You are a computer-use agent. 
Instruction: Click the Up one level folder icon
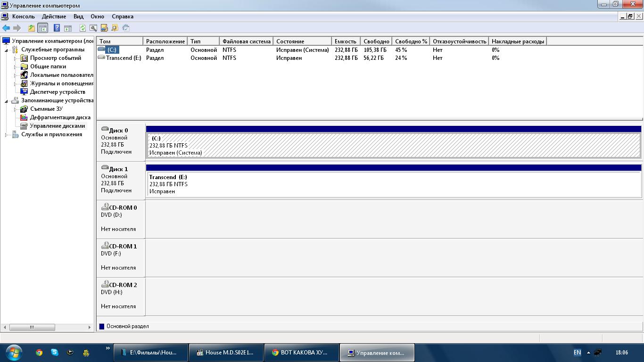[x=31, y=28]
